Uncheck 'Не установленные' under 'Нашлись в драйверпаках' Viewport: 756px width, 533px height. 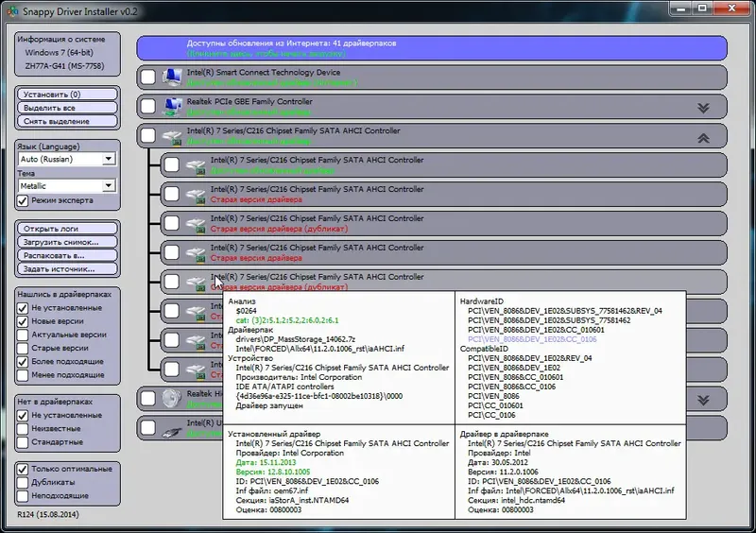pos(23,308)
